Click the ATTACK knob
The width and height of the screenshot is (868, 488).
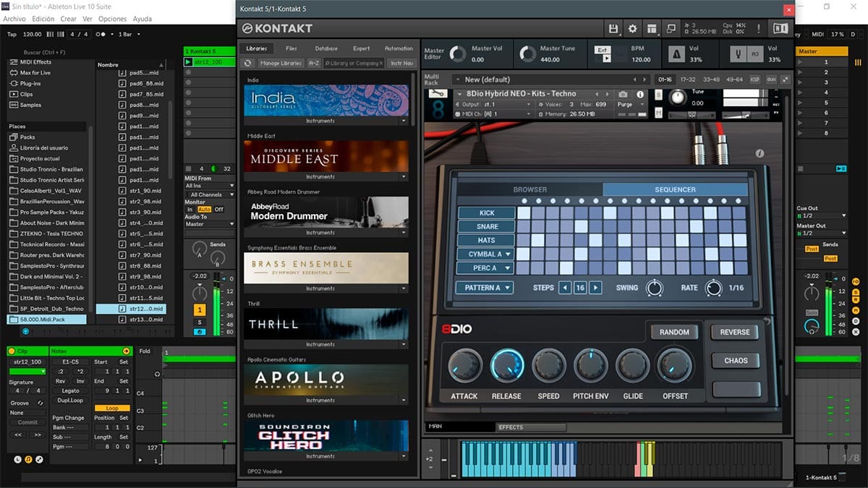[464, 366]
